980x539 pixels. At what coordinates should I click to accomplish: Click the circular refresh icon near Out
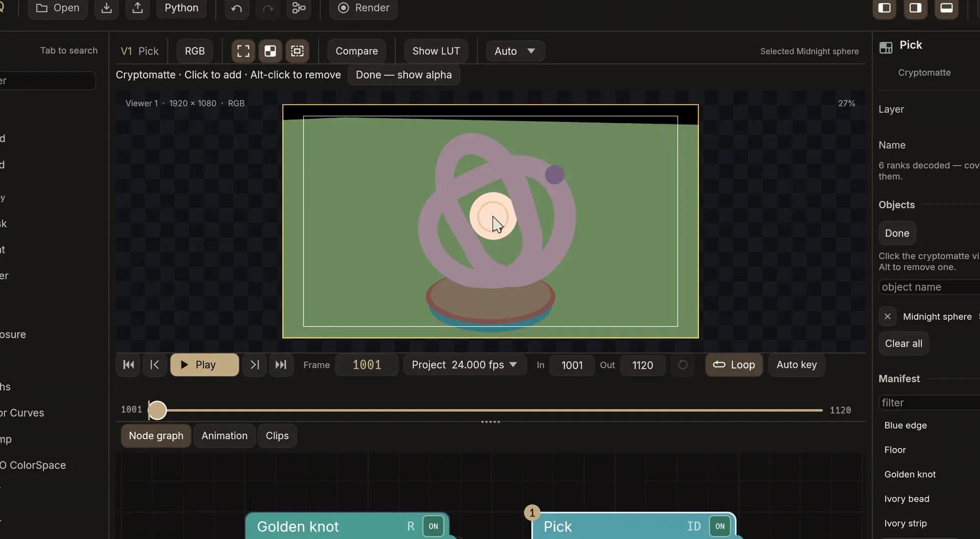click(682, 365)
